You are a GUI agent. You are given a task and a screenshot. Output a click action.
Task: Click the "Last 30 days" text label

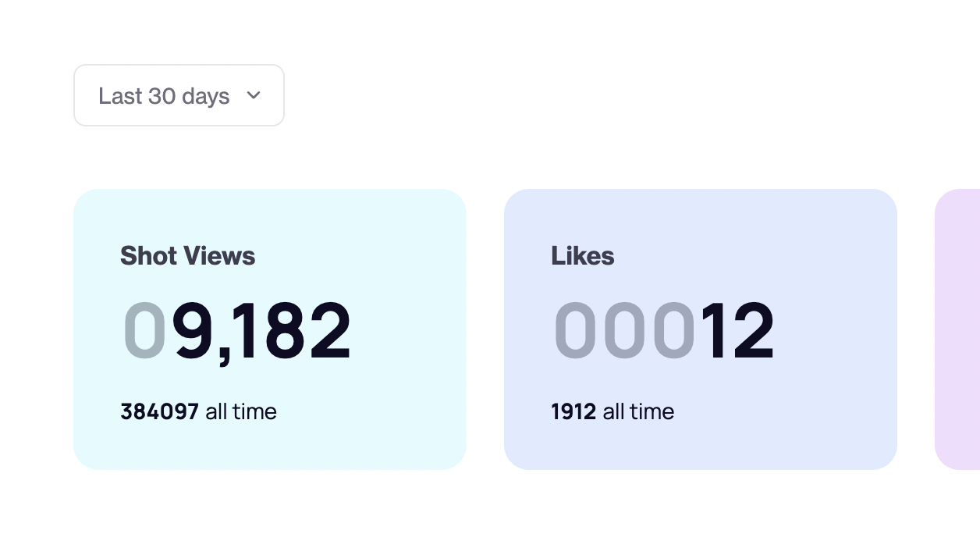point(164,96)
